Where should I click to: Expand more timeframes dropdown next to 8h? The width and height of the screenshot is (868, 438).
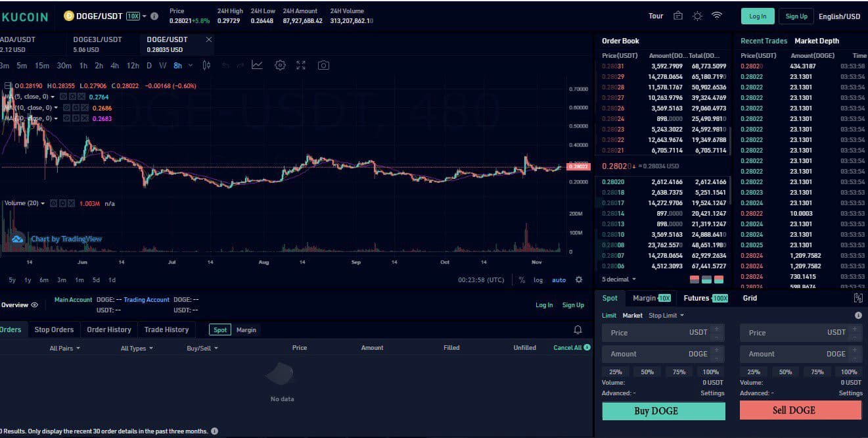coord(191,65)
